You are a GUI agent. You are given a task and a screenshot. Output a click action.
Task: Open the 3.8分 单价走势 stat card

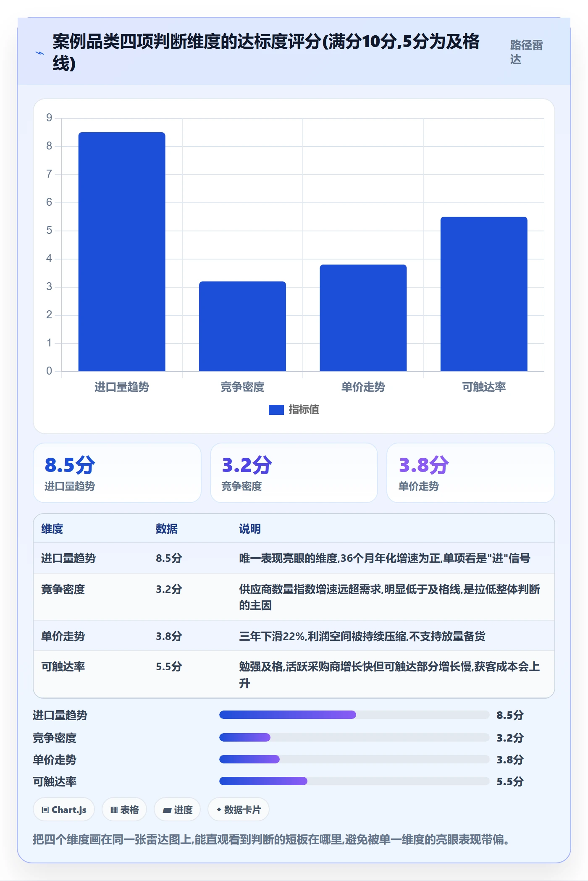coord(471,473)
